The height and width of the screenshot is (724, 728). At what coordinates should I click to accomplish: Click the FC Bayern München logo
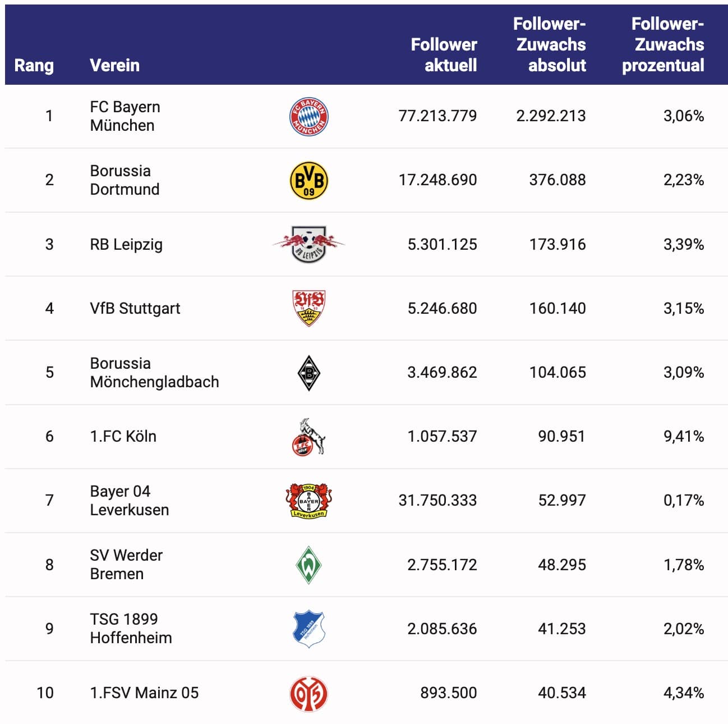click(308, 117)
